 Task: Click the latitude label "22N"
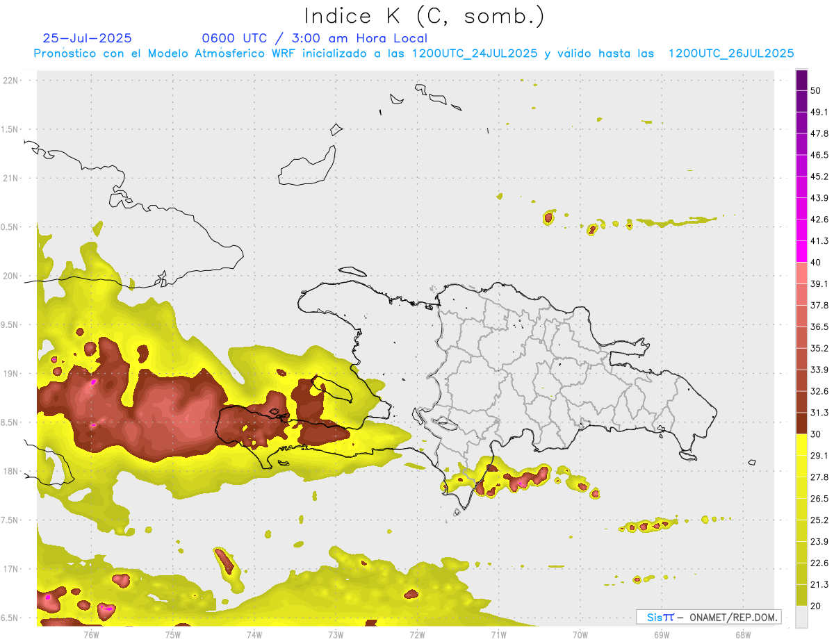pyautogui.click(x=12, y=80)
